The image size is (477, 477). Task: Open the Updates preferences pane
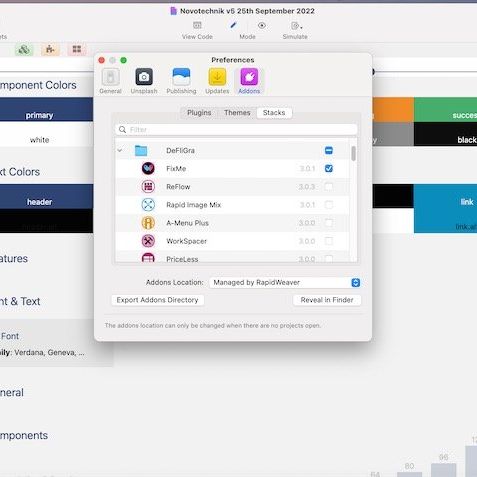coord(217,81)
